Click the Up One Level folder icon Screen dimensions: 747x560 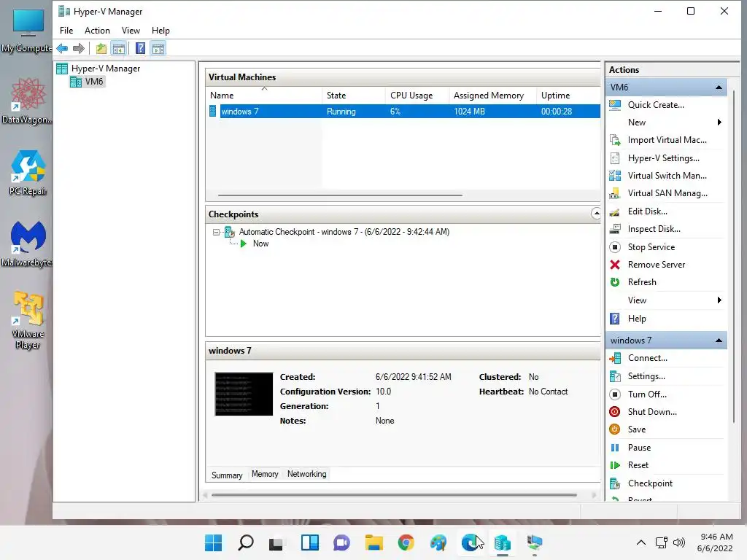click(x=101, y=48)
